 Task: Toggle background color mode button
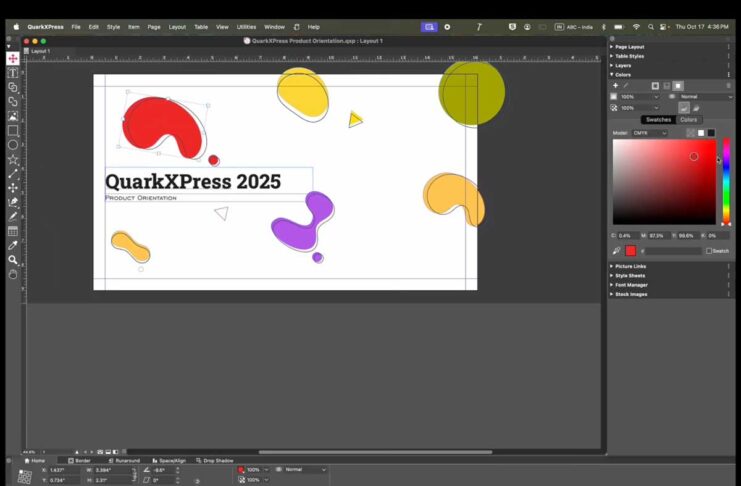[x=678, y=86]
